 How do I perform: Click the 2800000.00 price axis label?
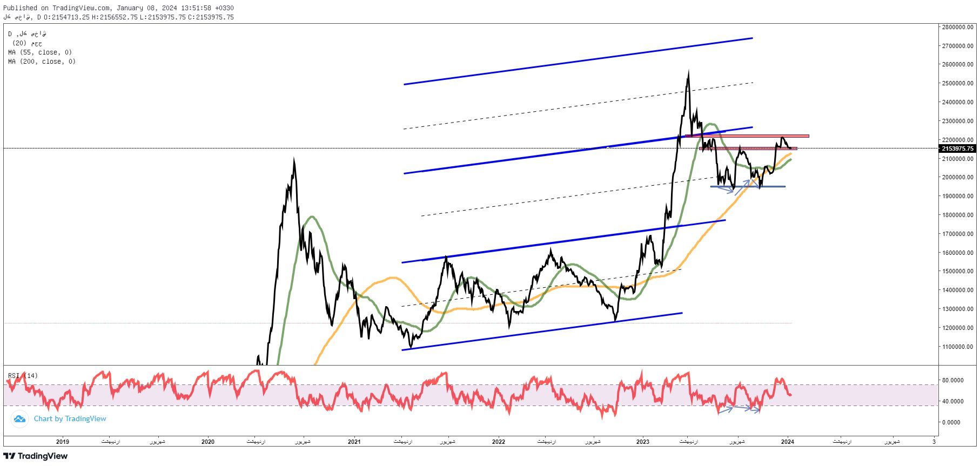[958, 27]
